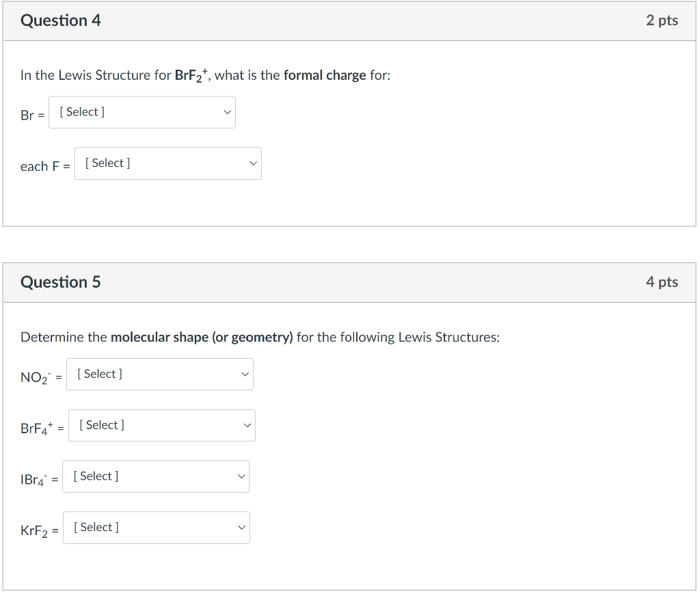Click the bold 'formal charge' text
700x598 pixels.
click(325, 75)
